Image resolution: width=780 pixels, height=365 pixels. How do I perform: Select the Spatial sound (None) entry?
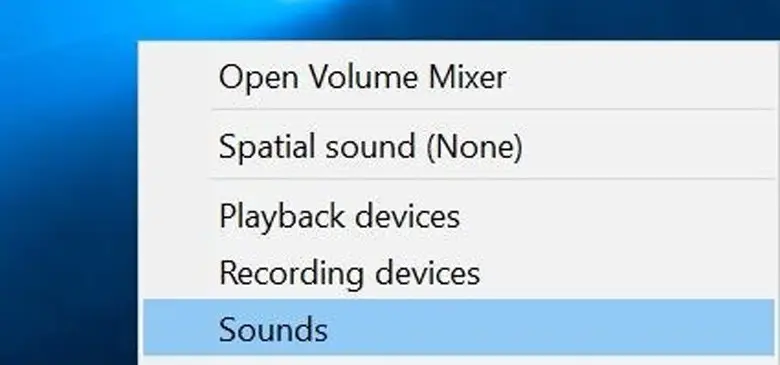pos(459,146)
